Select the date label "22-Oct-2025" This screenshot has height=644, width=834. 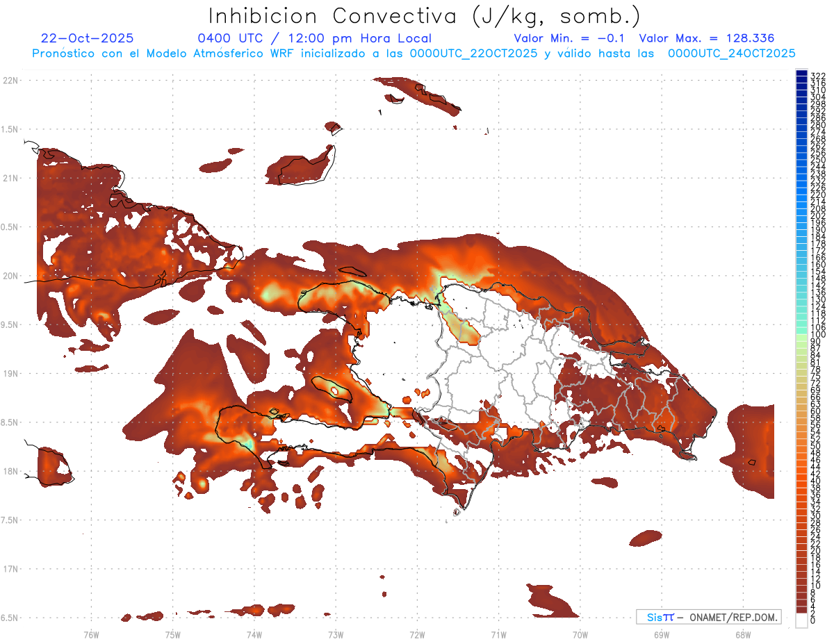click(88, 39)
